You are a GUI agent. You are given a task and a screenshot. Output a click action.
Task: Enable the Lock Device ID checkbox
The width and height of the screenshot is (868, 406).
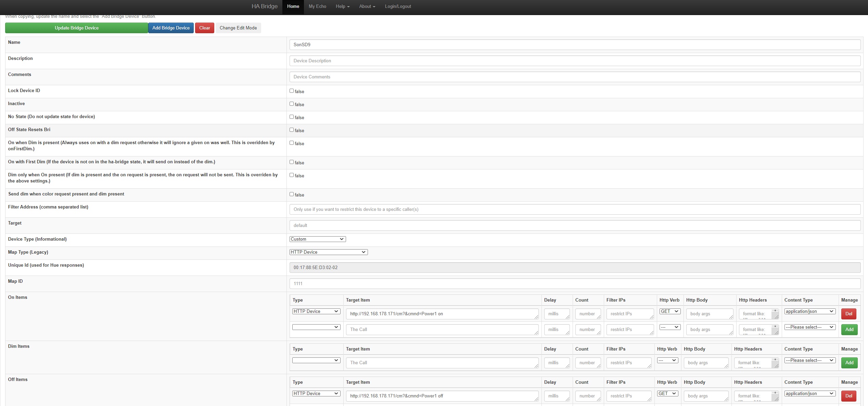coord(292,91)
